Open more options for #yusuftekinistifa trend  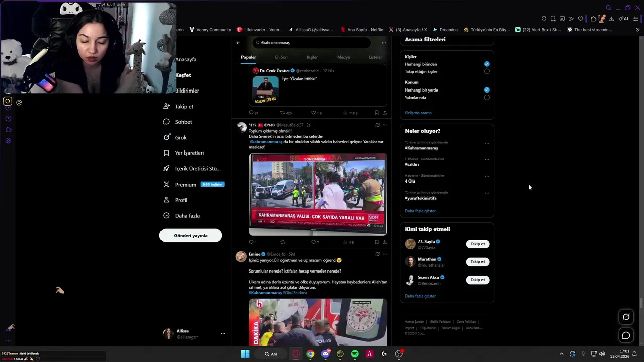point(487,193)
